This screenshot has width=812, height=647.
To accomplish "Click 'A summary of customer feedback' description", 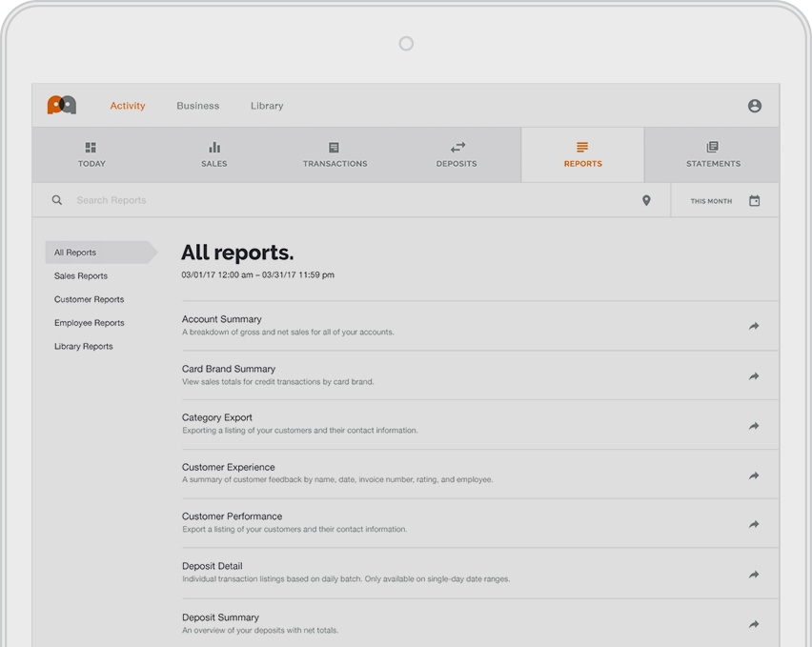I will (337, 479).
